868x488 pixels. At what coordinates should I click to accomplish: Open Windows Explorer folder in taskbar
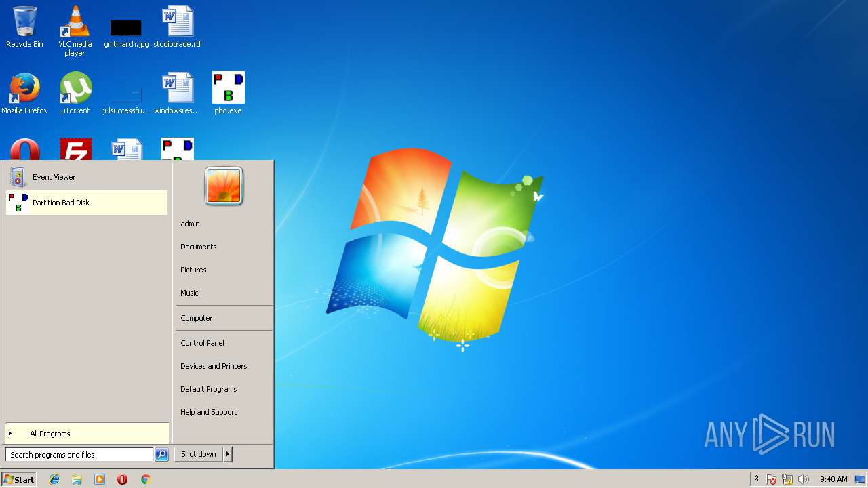tap(77, 479)
